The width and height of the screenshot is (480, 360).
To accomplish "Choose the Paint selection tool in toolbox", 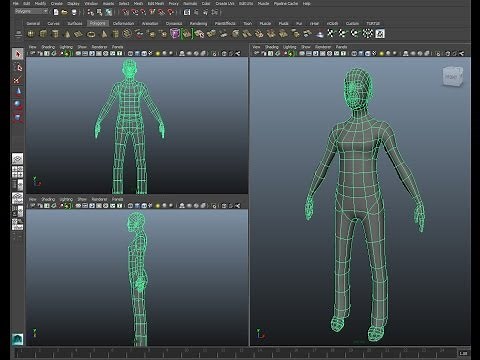I will [18, 80].
